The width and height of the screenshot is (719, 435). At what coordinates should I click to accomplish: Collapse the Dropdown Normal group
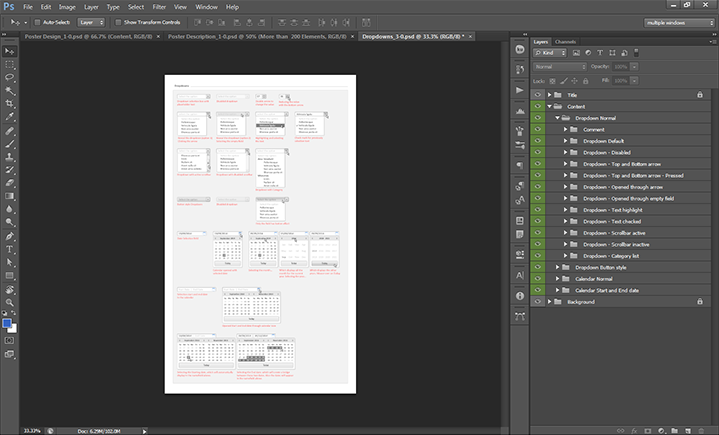[557, 118]
